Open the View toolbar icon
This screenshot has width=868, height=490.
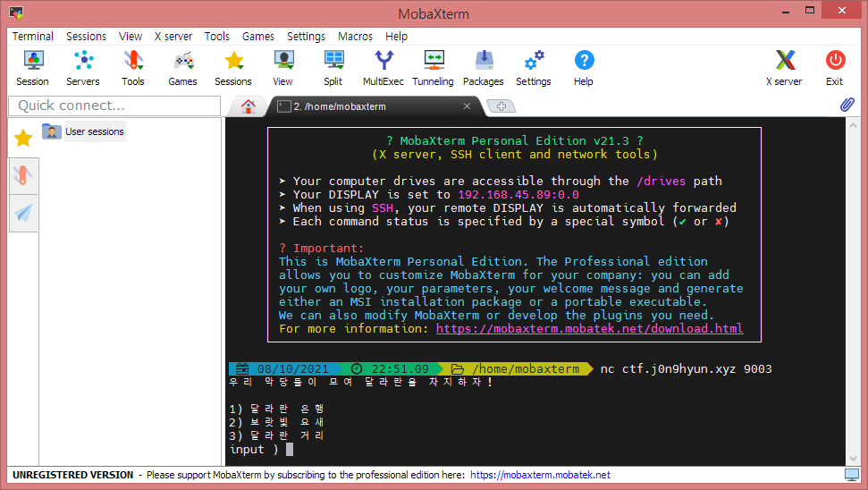click(282, 69)
